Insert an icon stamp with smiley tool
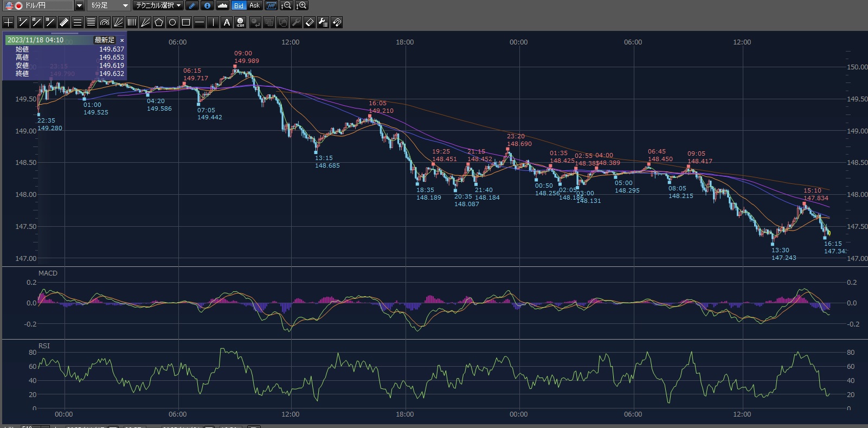The height and width of the screenshot is (428, 868). [x=240, y=22]
